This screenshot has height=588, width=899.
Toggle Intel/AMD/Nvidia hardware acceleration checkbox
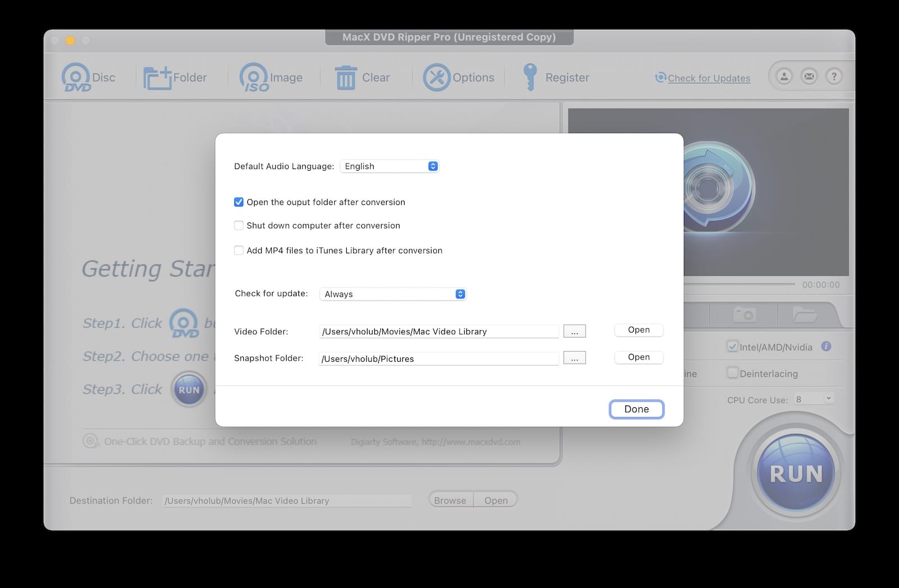pyautogui.click(x=733, y=347)
